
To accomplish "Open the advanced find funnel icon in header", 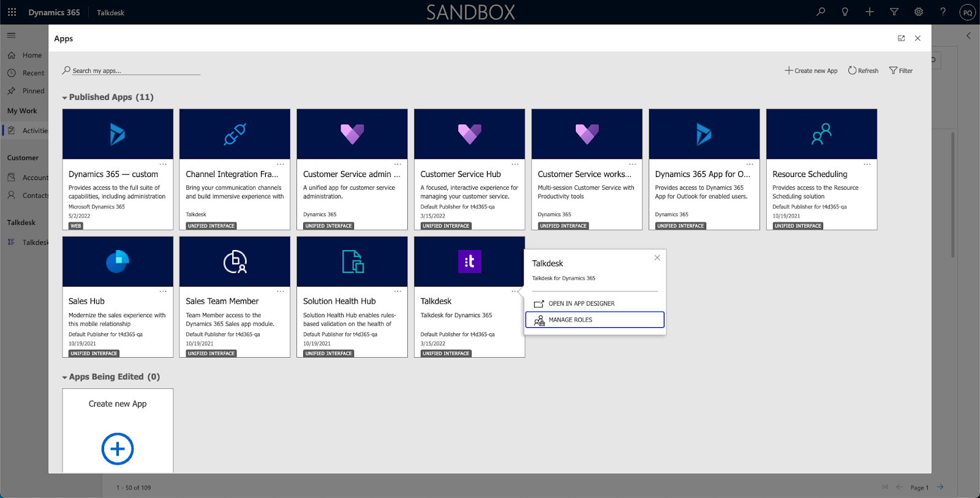I will 894,12.
